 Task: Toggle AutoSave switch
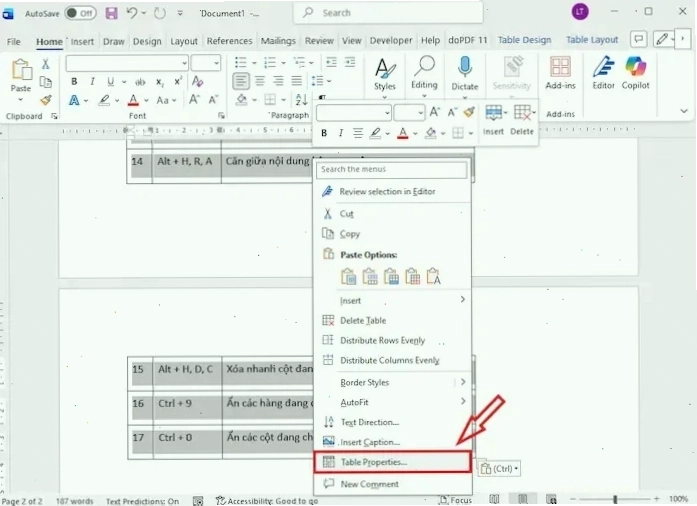pos(80,13)
